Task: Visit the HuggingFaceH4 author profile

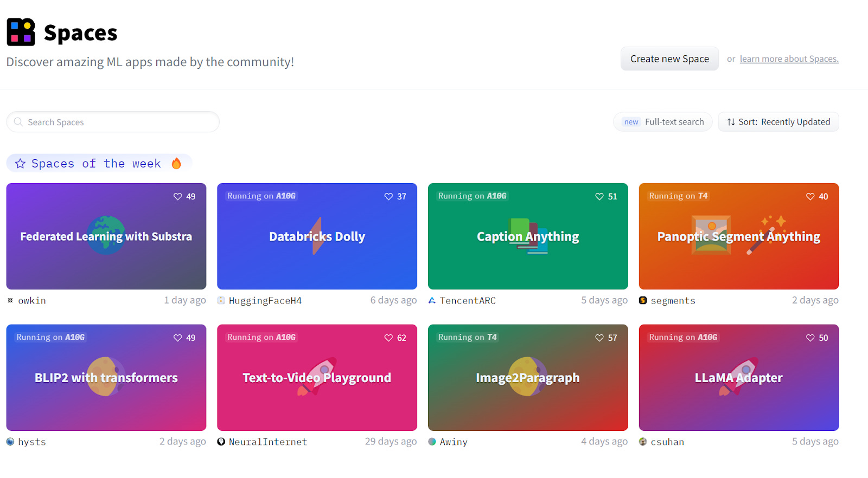Action: coord(265,301)
